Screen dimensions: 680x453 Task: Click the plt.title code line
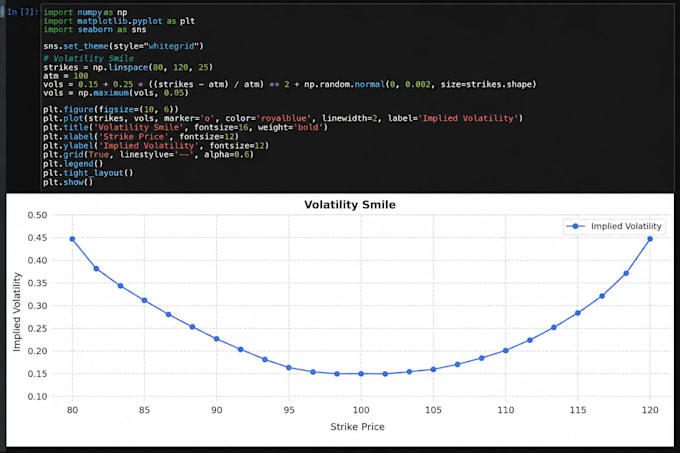coord(185,127)
